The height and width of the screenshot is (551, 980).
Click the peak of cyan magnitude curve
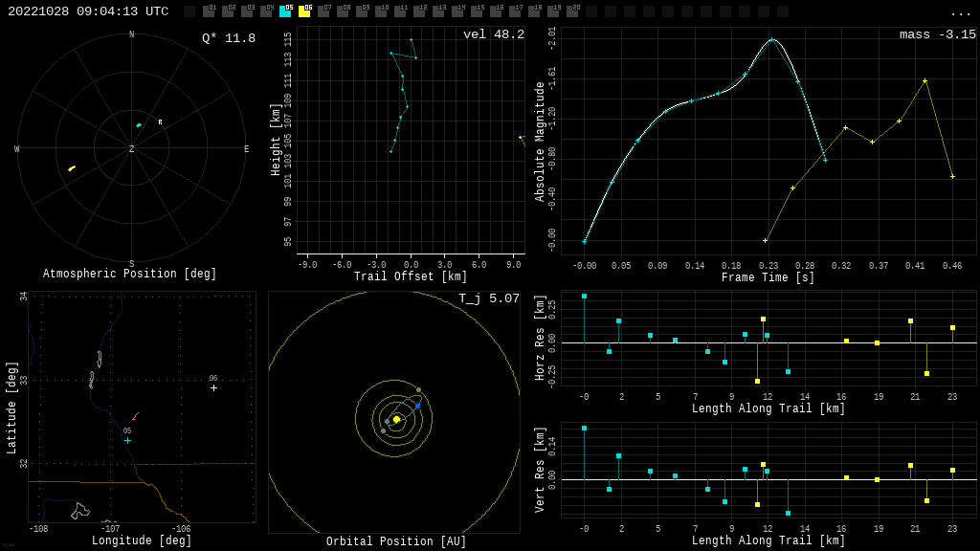click(x=771, y=39)
